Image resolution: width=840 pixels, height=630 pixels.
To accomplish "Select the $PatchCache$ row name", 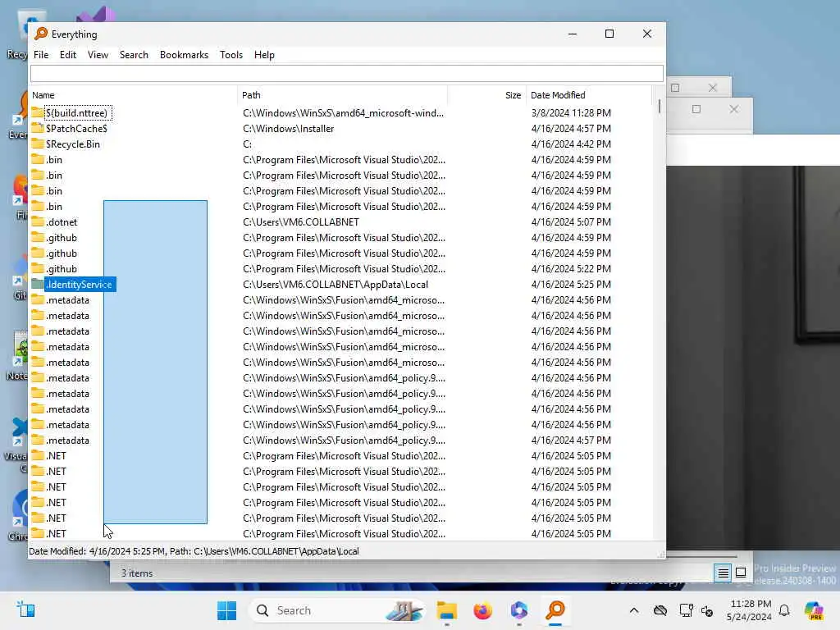I will click(76, 129).
